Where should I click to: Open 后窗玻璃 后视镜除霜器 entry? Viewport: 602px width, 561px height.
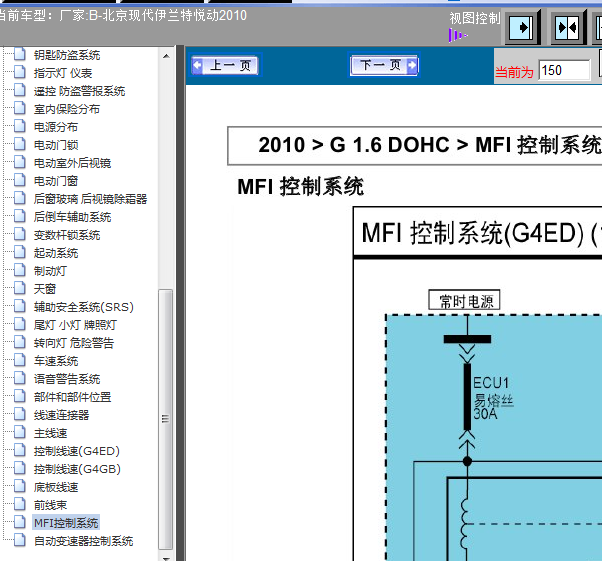point(90,199)
